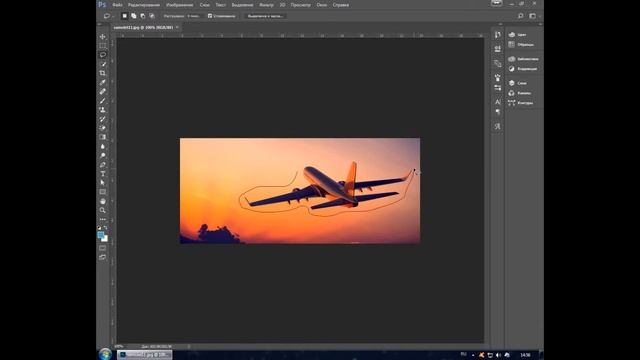640x360 pixels.
Task: Select the Move tool
Action: pyautogui.click(x=102, y=37)
